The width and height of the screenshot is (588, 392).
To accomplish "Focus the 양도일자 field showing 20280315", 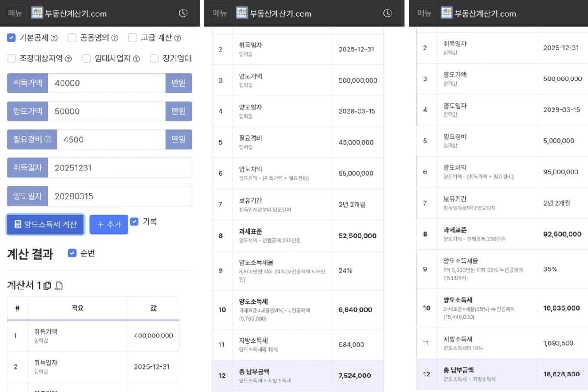I will click(119, 196).
